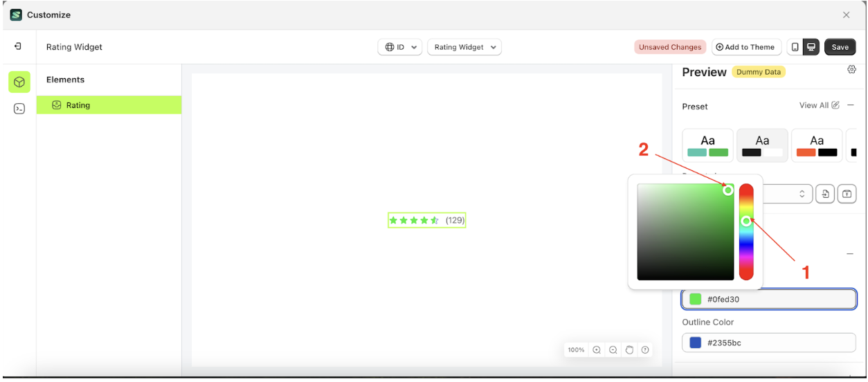Click the exit editor icon
Viewport: 868px width, 382px height.
(x=18, y=46)
